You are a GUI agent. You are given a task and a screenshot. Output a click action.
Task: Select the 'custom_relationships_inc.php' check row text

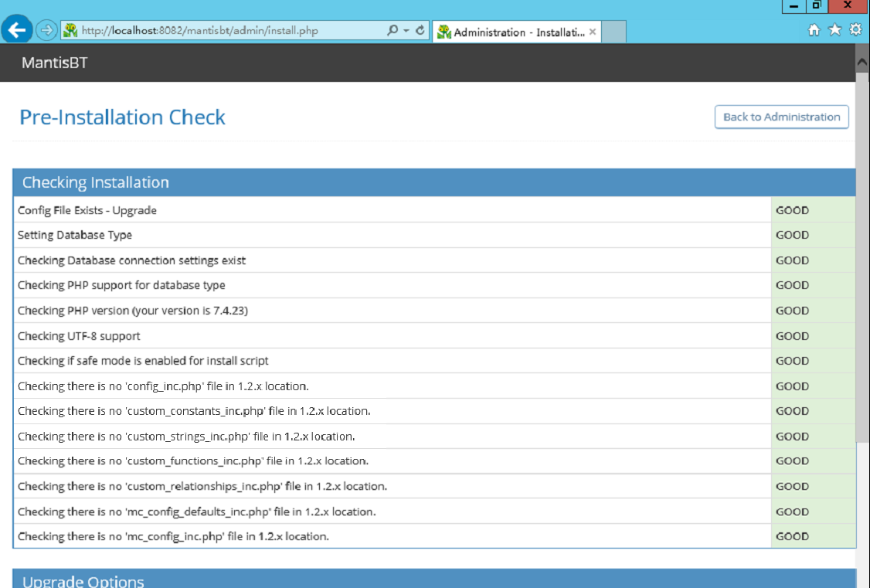pyautogui.click(x=202, y=487)
